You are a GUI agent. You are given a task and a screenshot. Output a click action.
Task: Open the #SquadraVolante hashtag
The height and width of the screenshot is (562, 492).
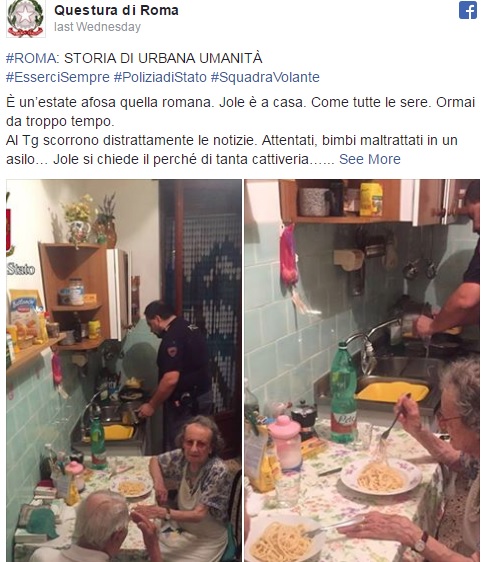tap(265, 77)
